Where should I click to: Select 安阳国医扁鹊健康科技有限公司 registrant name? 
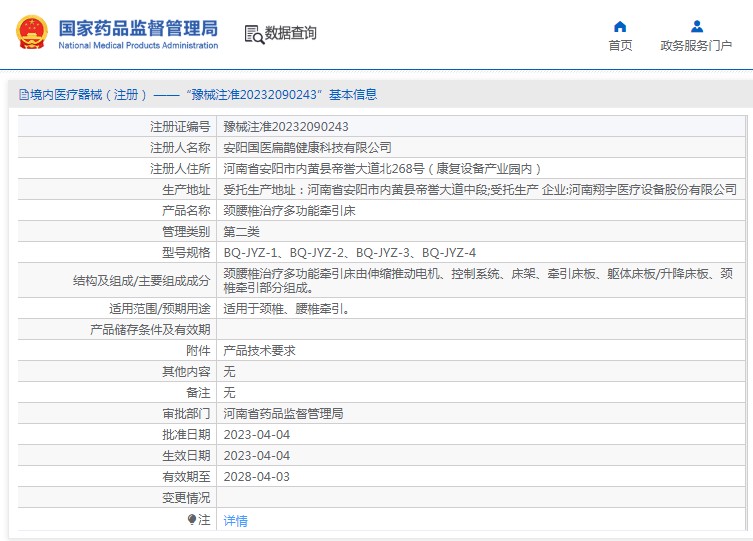(307, 148)
